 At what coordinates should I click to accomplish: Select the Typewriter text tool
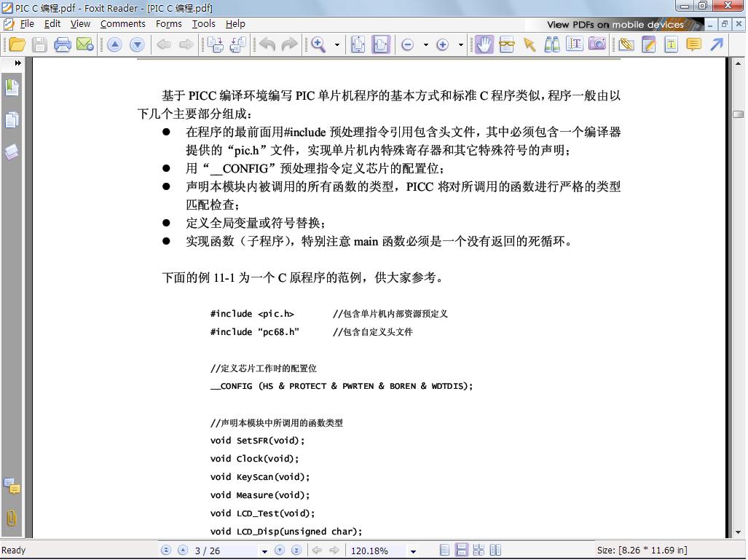click(x=672, y=45)
